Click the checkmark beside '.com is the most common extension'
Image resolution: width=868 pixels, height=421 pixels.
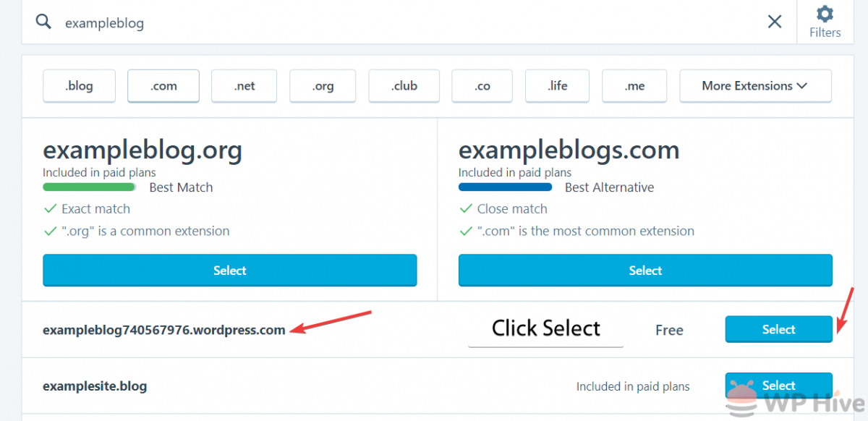pyautogui.click(x=466, y=231)
